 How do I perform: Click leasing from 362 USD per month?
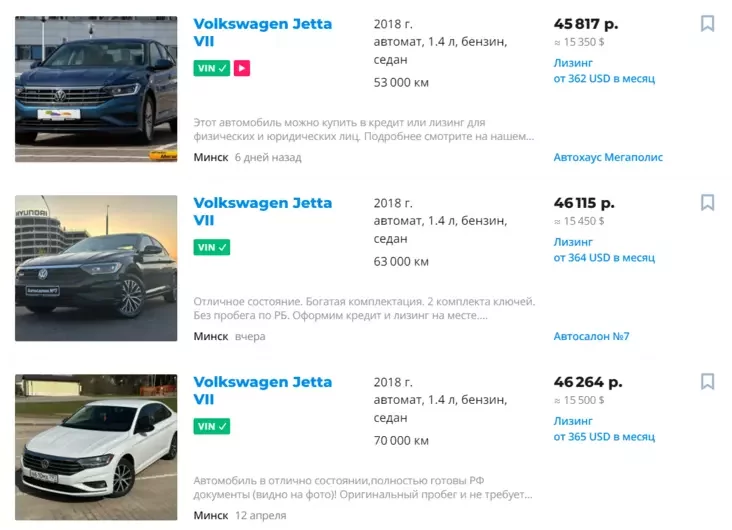(604, 71)
